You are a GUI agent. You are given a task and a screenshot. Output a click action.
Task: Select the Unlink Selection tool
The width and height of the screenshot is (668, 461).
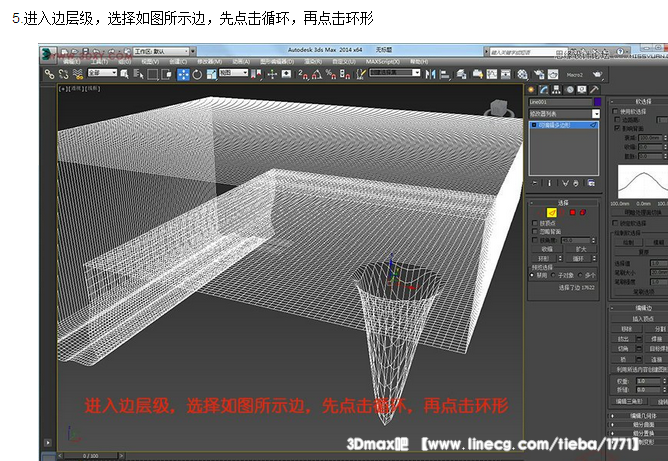point(63,74)
